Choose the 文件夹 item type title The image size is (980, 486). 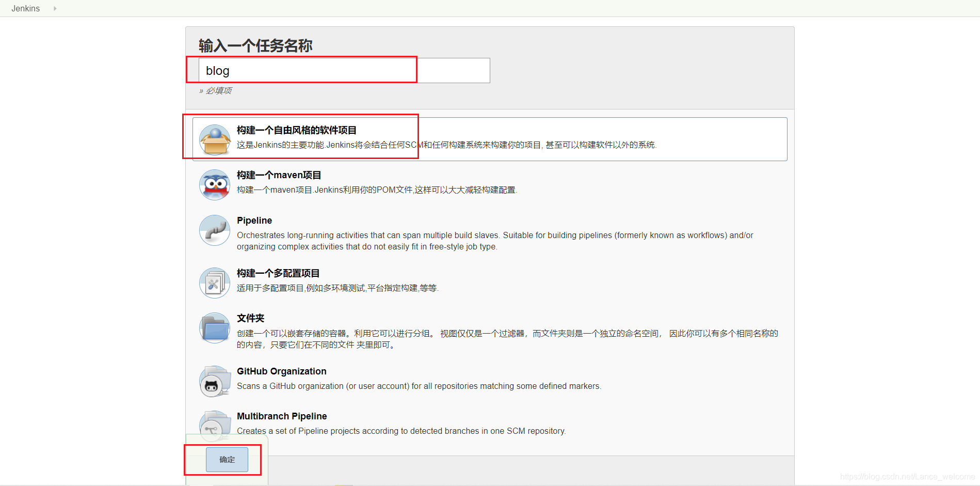point(251,318)
